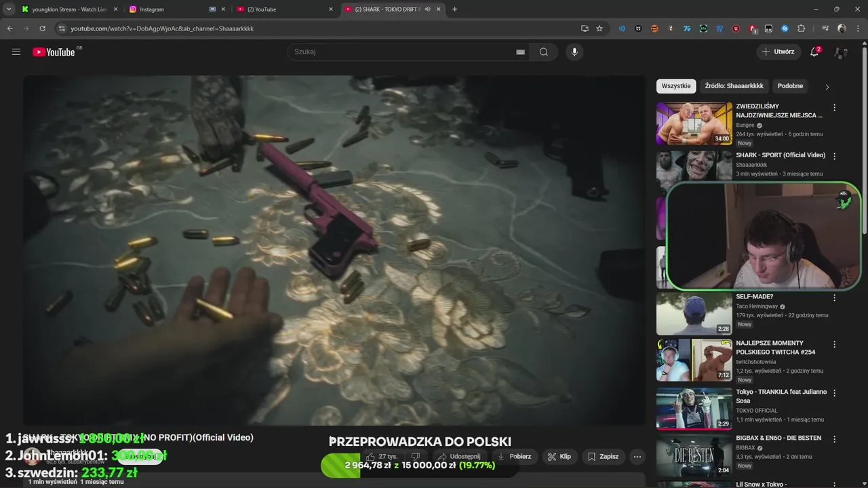The image size is (868, 488).
Task: Go to the YouTube home logo
Action: (54, 52)
